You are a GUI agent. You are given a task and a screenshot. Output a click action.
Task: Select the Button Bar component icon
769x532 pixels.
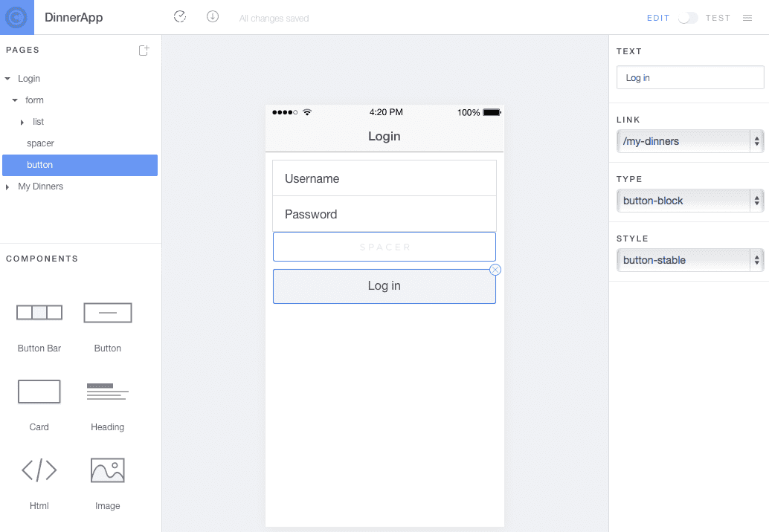[39, 313]
